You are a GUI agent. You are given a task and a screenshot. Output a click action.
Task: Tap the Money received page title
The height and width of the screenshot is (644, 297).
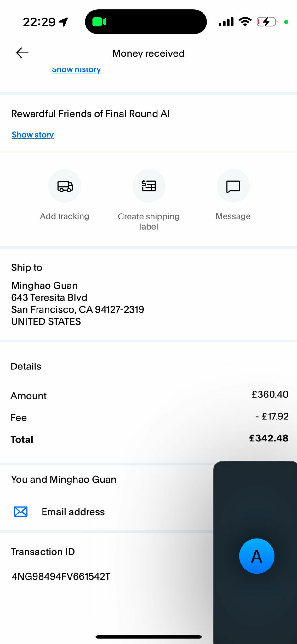click(x=148, y=53)
